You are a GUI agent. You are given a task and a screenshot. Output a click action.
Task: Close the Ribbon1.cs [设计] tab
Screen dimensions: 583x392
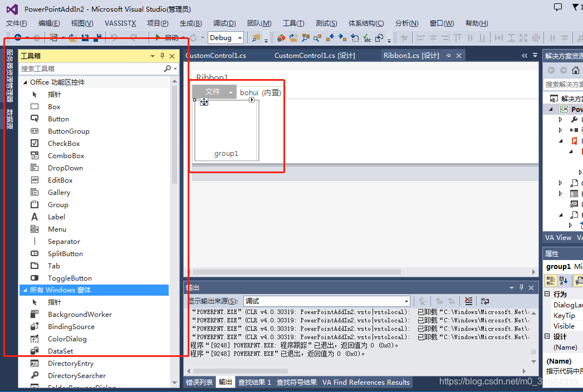pyautogui.click(x=459, y=56)
